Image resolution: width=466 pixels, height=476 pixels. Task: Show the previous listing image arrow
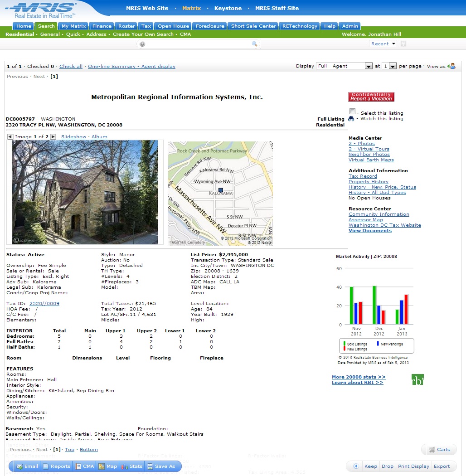coord(10,136)
